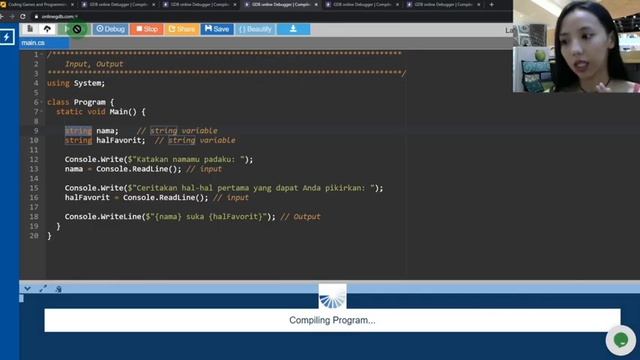This screenshot has height=360, width=640.
Task: Open the green chat bubble widget
Action: tap(621, 340)
